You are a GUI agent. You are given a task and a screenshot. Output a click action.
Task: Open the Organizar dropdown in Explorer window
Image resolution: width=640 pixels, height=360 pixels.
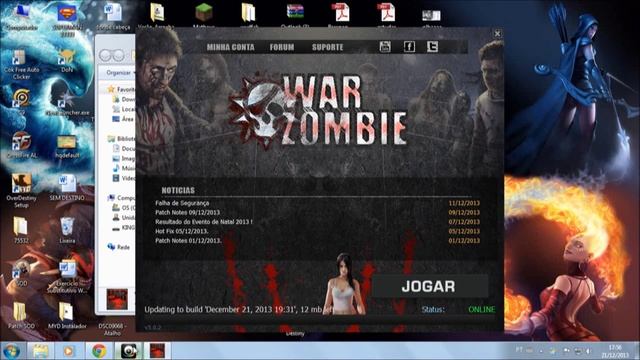[x=119, y=73]
